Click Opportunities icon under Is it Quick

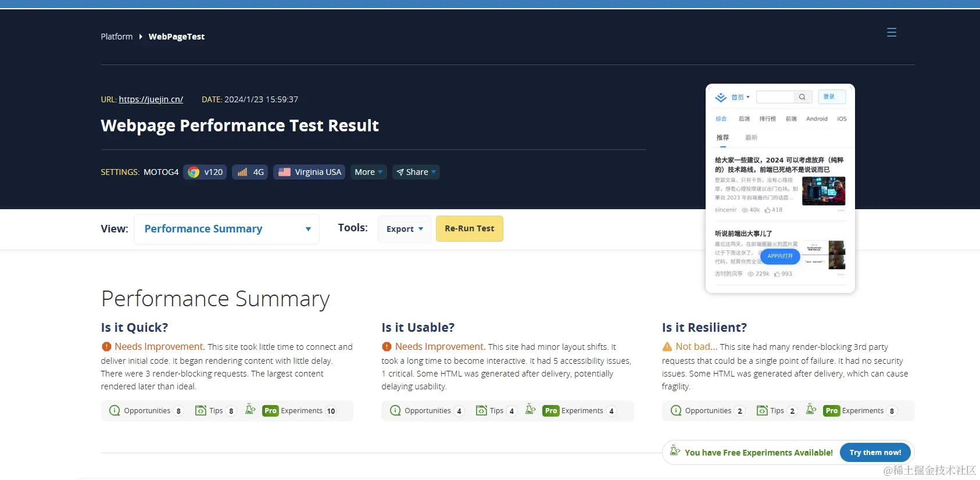pos(115,410)
